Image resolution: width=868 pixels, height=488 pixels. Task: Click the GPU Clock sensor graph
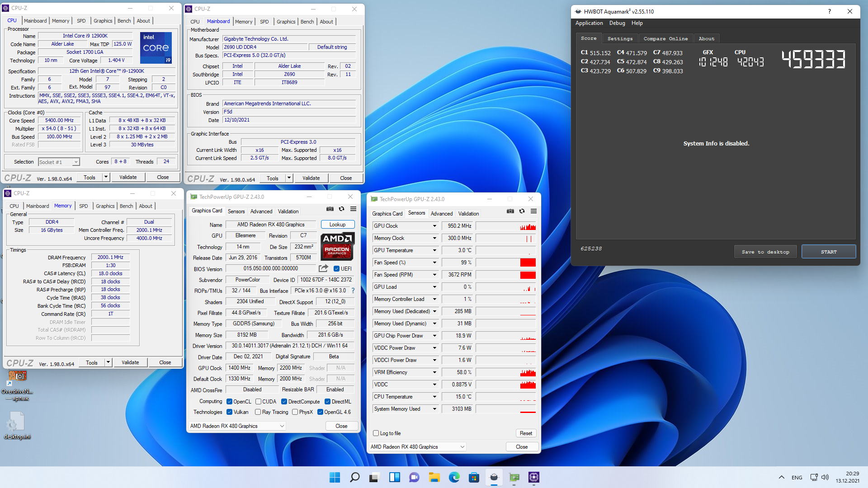tap(506, 226)
